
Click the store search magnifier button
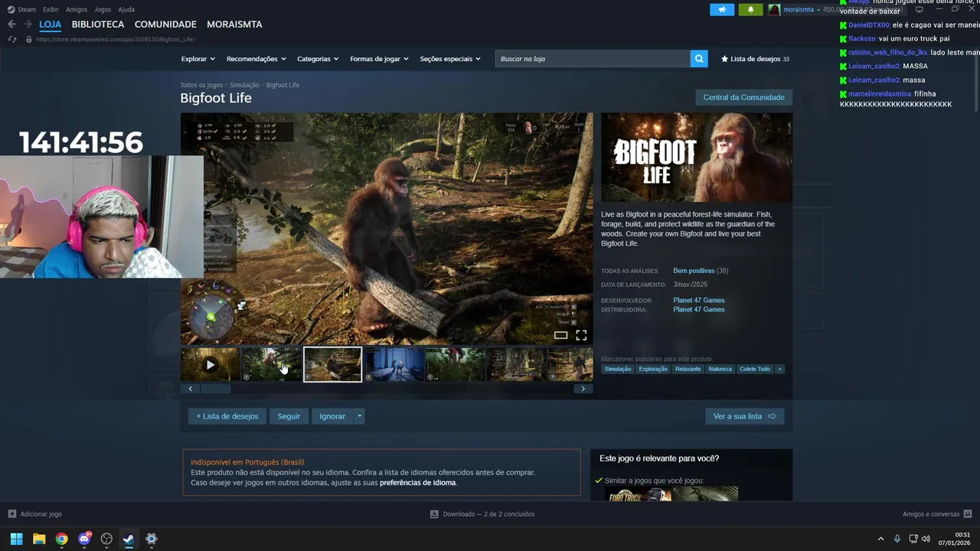pos(699,59)
